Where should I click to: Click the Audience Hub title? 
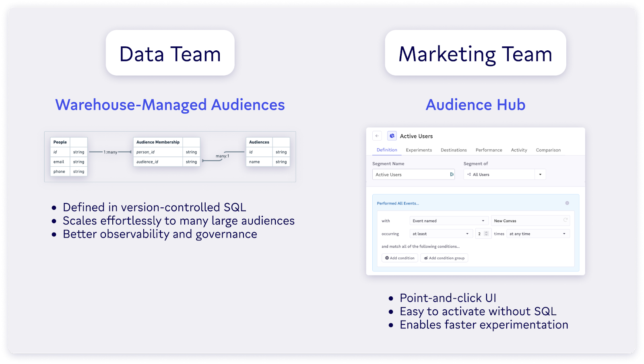pos(475,105)
